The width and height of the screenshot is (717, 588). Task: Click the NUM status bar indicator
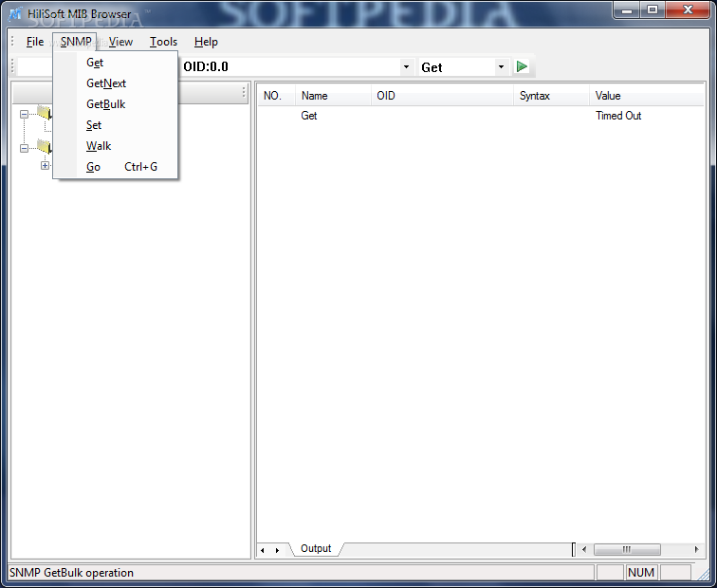tap(641, 573)
